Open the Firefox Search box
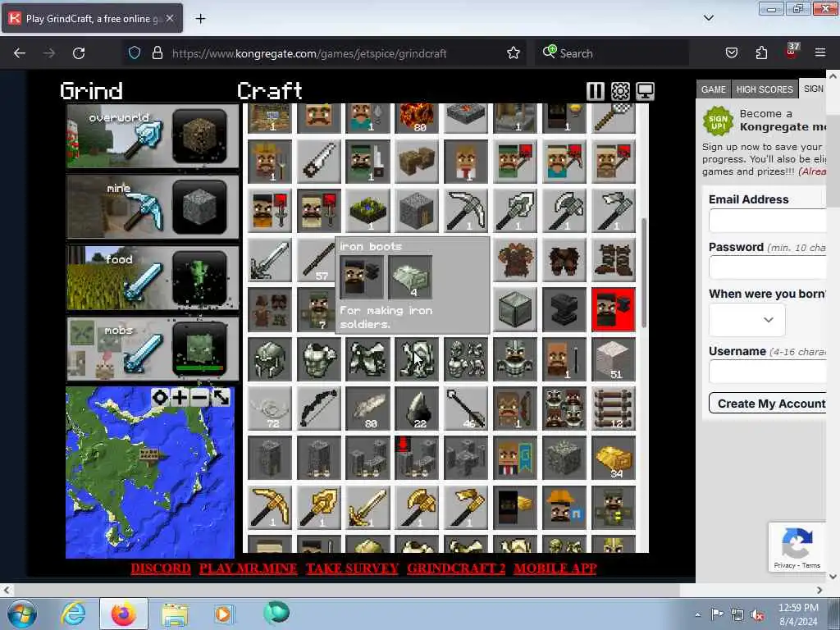 click(612, 53)
